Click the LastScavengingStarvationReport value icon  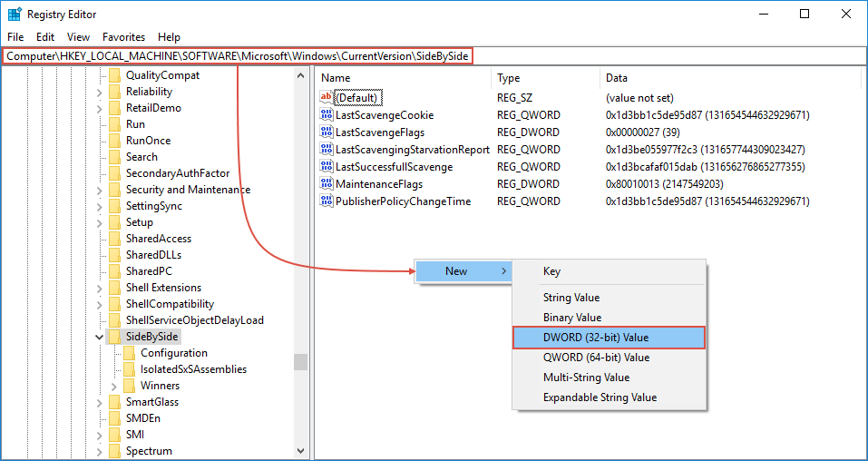coord(327,149)
